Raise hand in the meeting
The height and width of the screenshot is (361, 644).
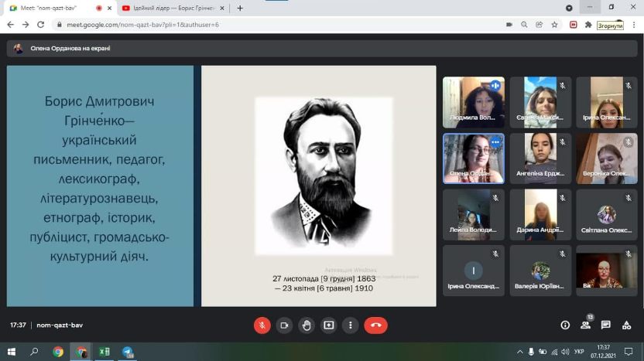(307, 325)
